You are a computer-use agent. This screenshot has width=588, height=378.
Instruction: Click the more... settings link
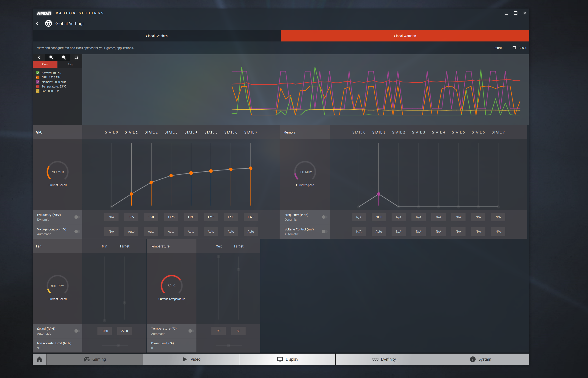499,48
